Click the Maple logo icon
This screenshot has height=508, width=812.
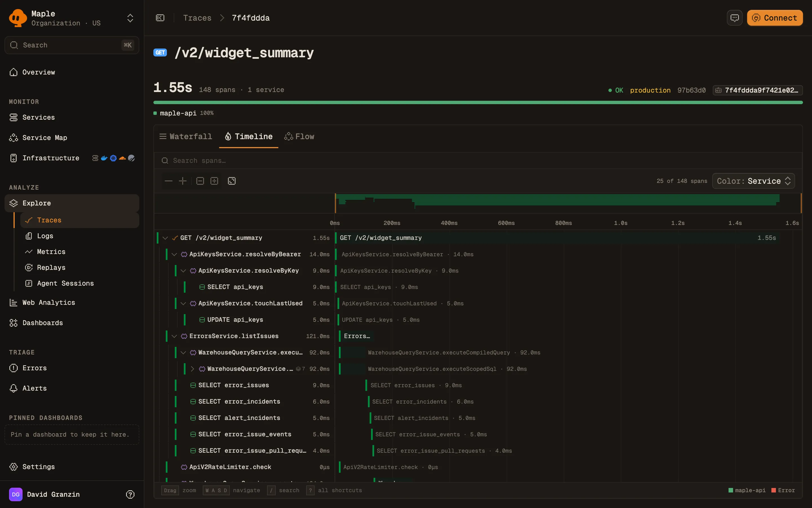click(x=18, y=18)
